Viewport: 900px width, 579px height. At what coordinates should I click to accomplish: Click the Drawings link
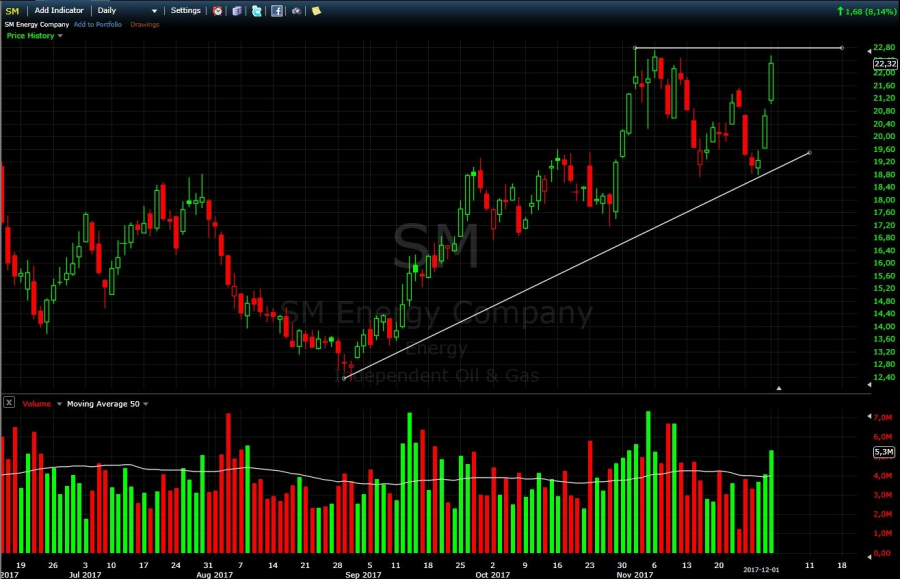point(145,24)
